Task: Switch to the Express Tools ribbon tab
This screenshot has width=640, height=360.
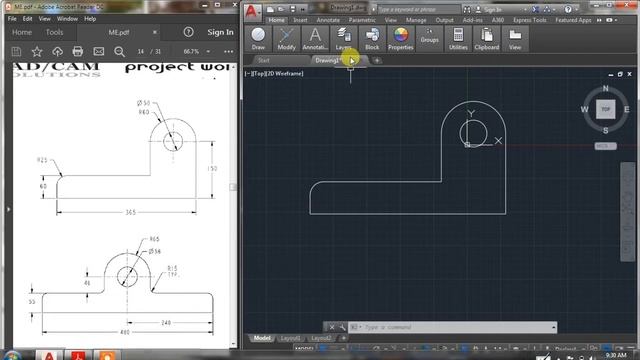Action: [x=529, y=20]
